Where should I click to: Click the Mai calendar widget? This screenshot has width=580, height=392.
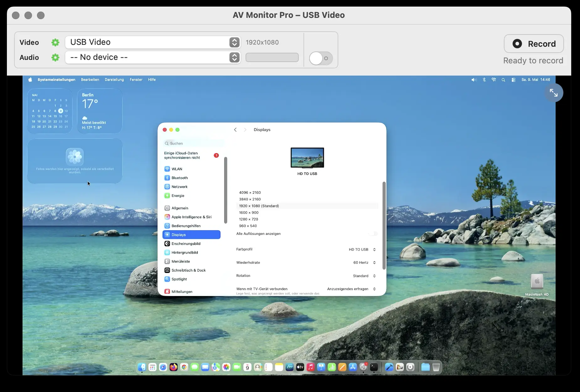pyautogui.click(x=50, y=111)
